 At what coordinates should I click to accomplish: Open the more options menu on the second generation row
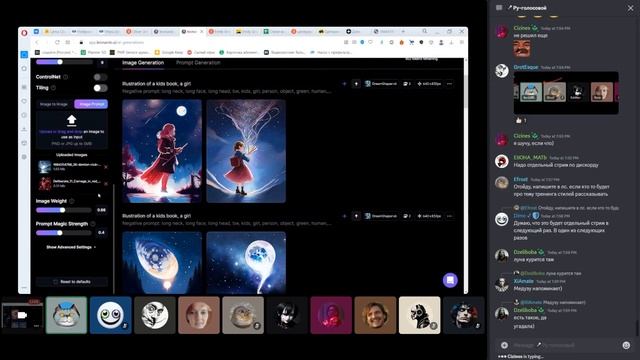point(449,216)
